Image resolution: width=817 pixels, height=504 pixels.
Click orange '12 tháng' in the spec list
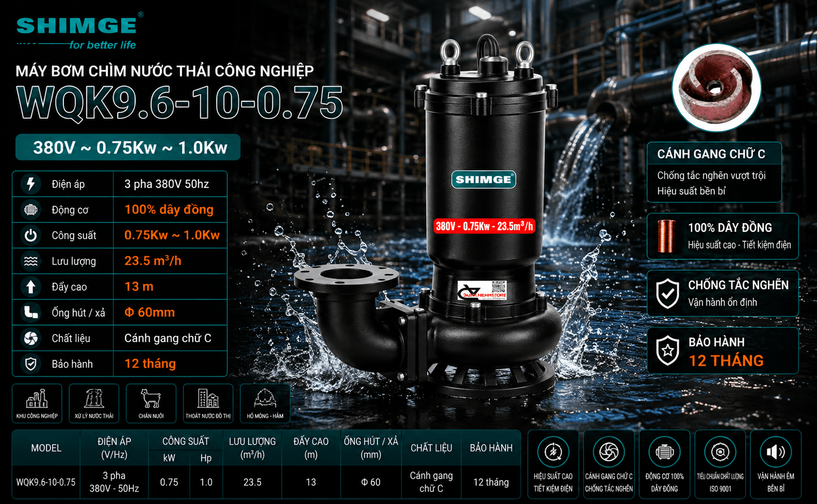pyautogui.click(x=150, y=364)
